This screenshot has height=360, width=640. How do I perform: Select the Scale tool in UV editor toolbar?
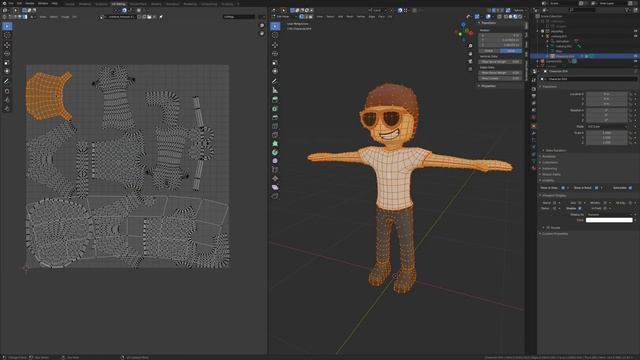pos(7,63)
